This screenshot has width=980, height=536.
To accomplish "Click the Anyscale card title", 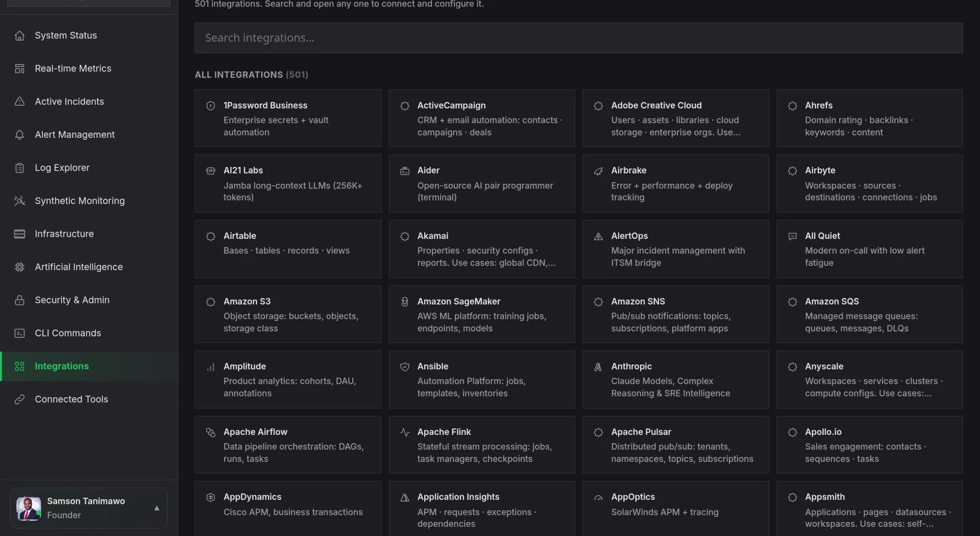I will pos(824,367).
